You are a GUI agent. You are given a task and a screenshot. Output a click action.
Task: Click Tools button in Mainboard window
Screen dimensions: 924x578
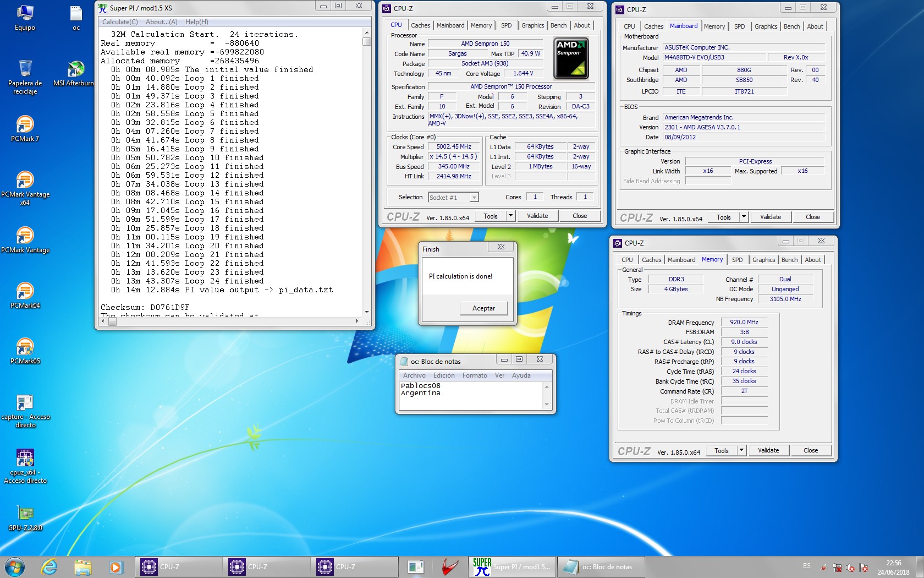(x=723, y=217)
